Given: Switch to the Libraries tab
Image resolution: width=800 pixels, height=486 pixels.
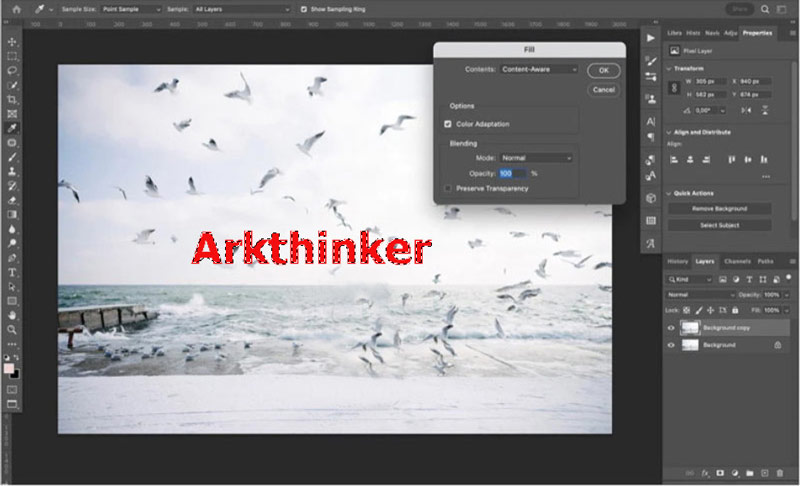Looking at the screenshot, I should click(x=674, y=33).
